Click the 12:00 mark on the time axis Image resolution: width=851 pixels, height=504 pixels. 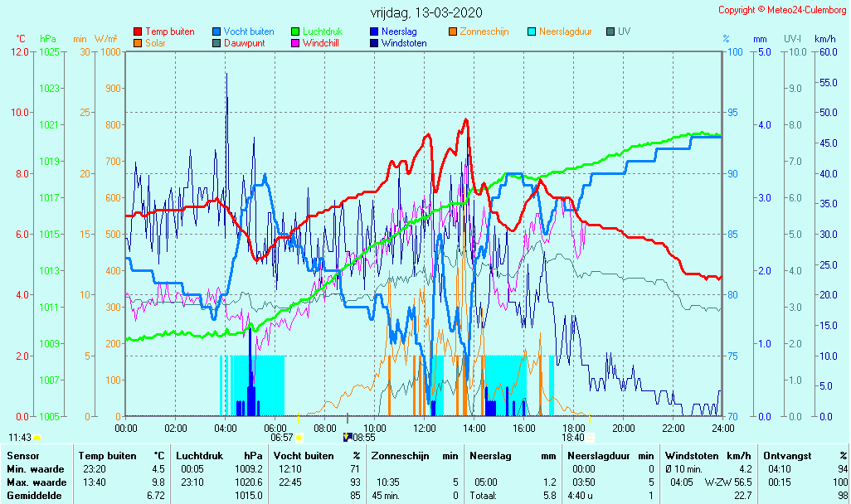[425, 428]
